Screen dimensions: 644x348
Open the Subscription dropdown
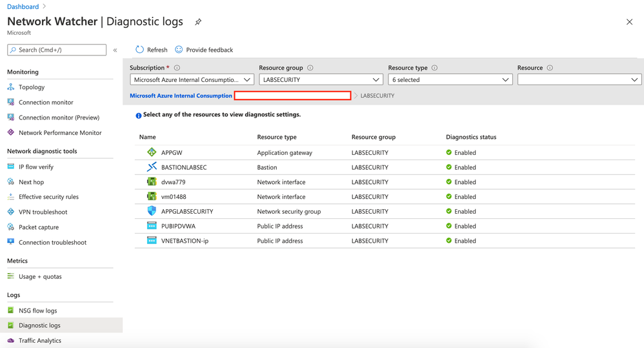click(192, 79)
